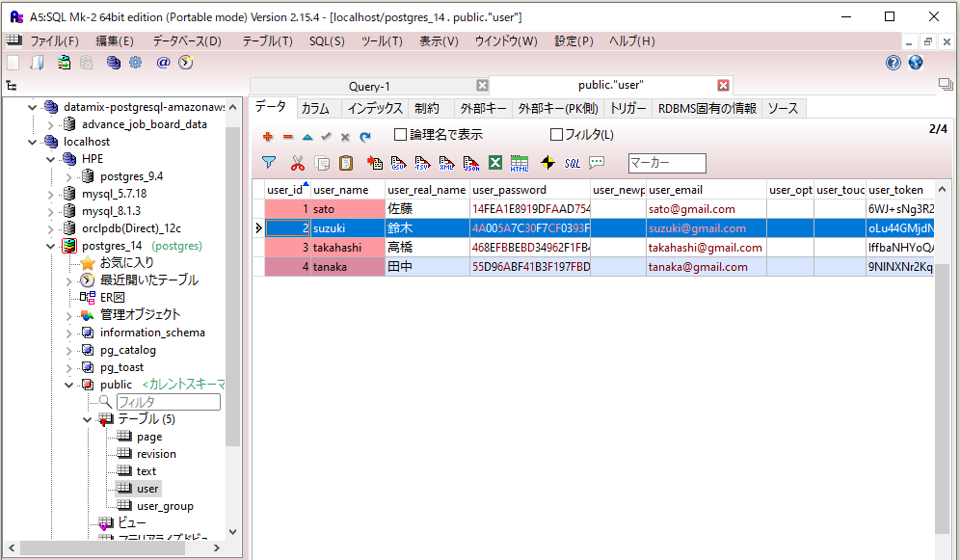
Task: Select the filter funnel icon on the data toolbar
Action: (269, 162)
